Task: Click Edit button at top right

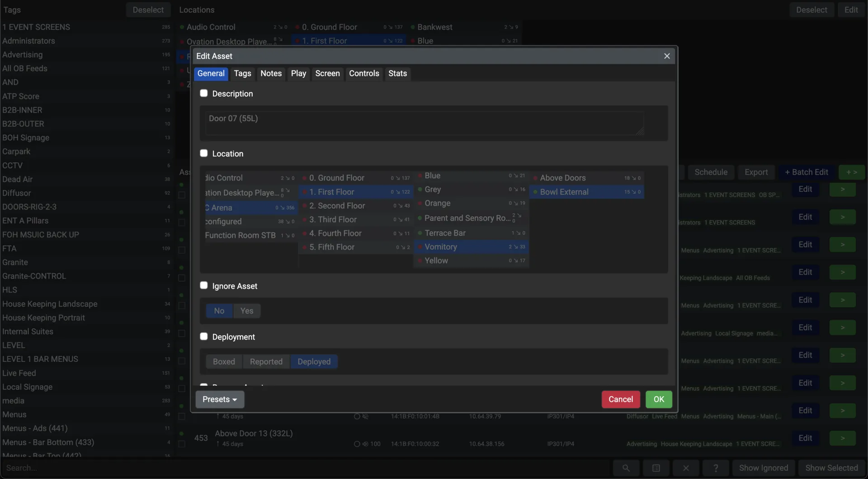Action: tap(851, 10)
